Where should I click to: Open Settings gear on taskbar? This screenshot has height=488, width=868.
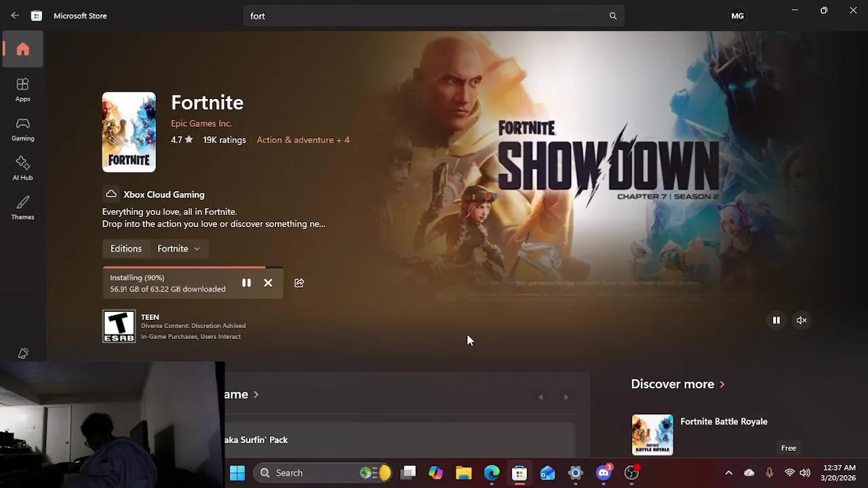pyautogui.click(x=575, y=473)
